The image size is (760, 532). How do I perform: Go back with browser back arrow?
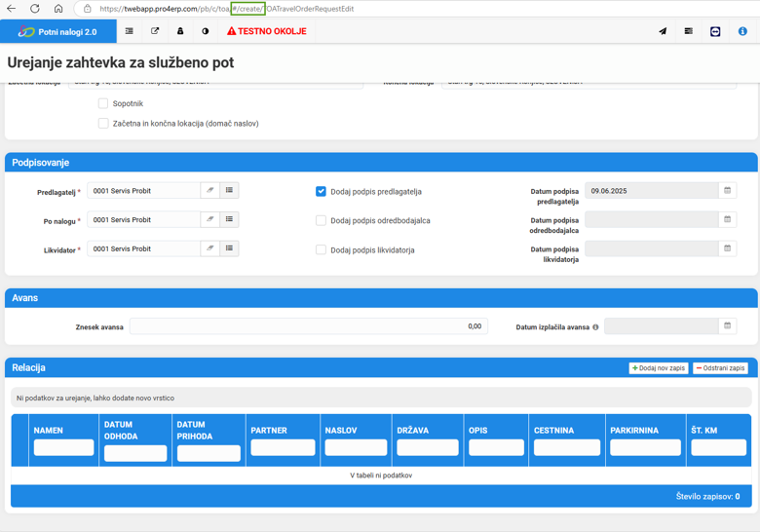coord(11,8)
